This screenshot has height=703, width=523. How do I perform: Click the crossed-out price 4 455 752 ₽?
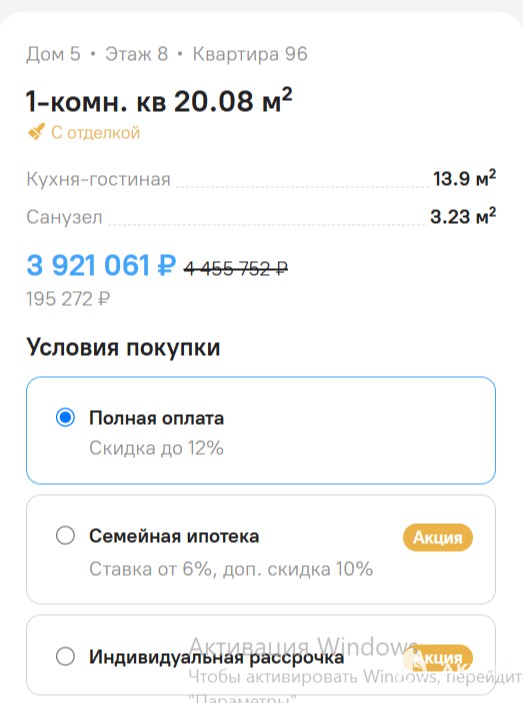pyautogui.click(x=236, y=269)
